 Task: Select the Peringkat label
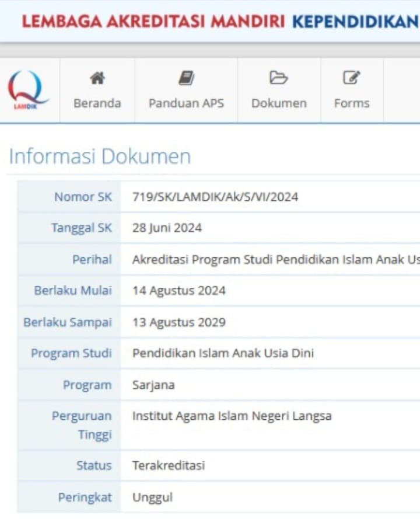click(x=85, y=497)
